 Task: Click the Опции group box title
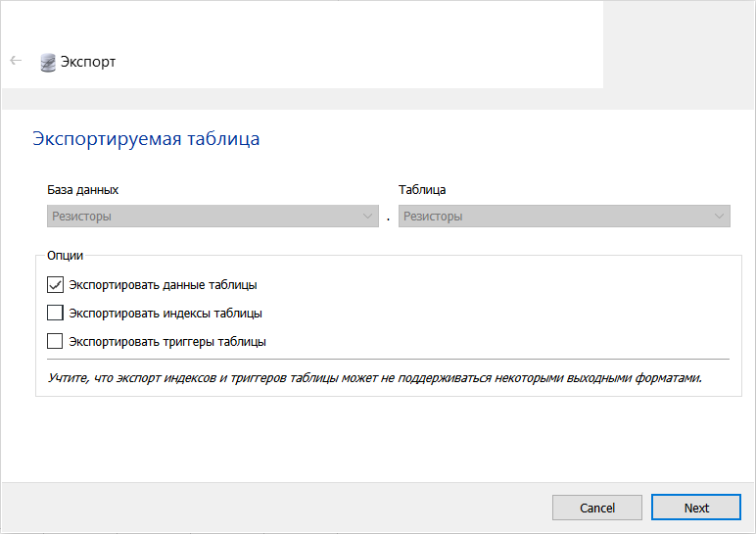(x=65, y=256)
